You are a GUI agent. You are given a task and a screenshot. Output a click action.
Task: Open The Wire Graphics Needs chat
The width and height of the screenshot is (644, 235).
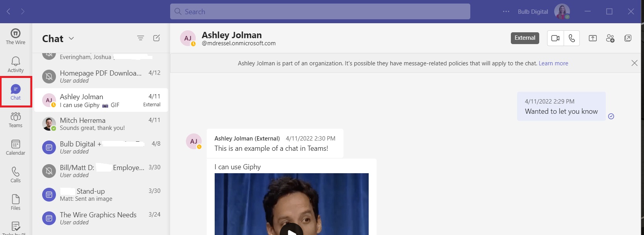coord(101,218)
